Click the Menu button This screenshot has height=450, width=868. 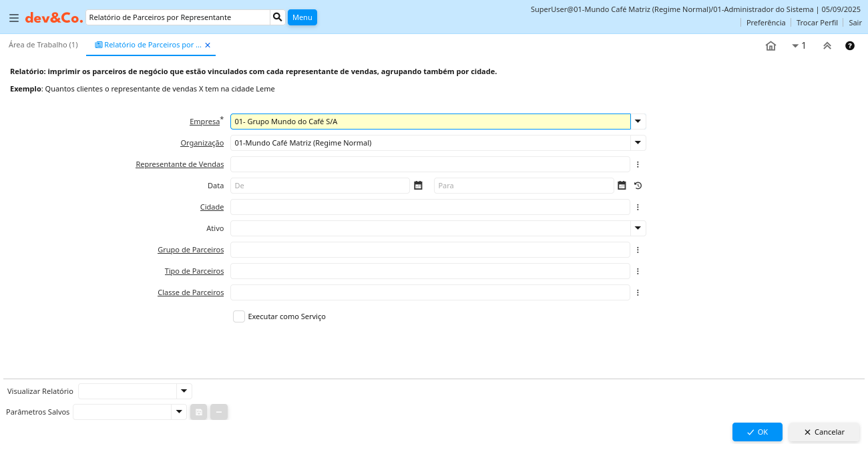[x=302, y=17]
